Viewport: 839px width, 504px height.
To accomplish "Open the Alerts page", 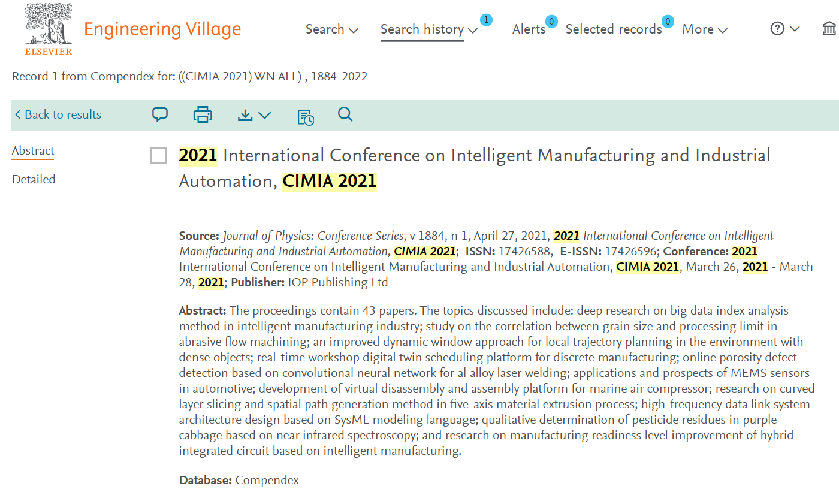I will point(529,29).
